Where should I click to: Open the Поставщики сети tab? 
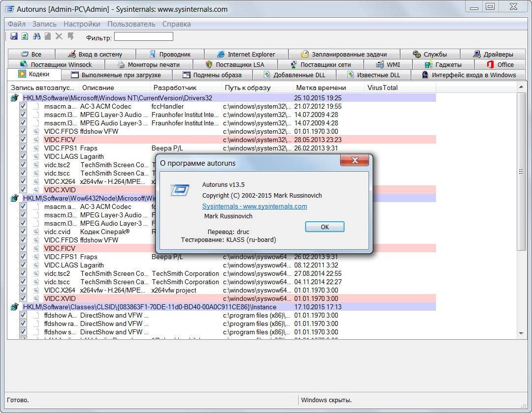(320, 64)
